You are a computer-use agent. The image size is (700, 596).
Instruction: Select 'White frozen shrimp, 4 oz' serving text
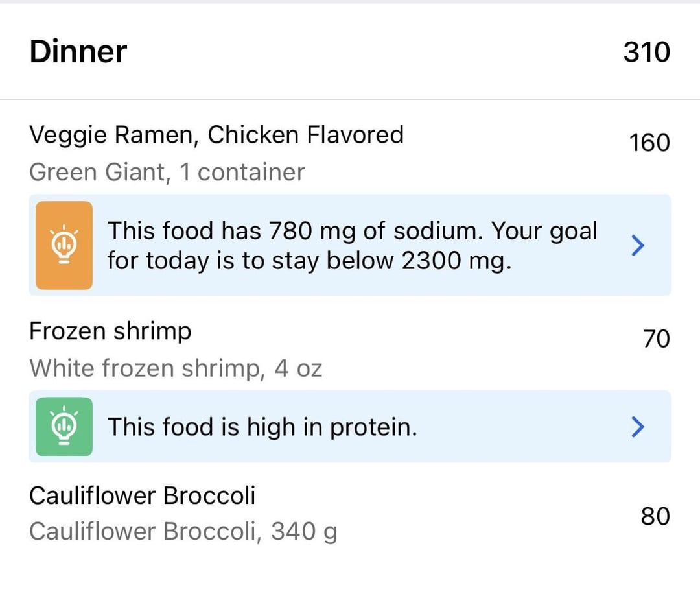pyautogui.click(x=176, y=368)
